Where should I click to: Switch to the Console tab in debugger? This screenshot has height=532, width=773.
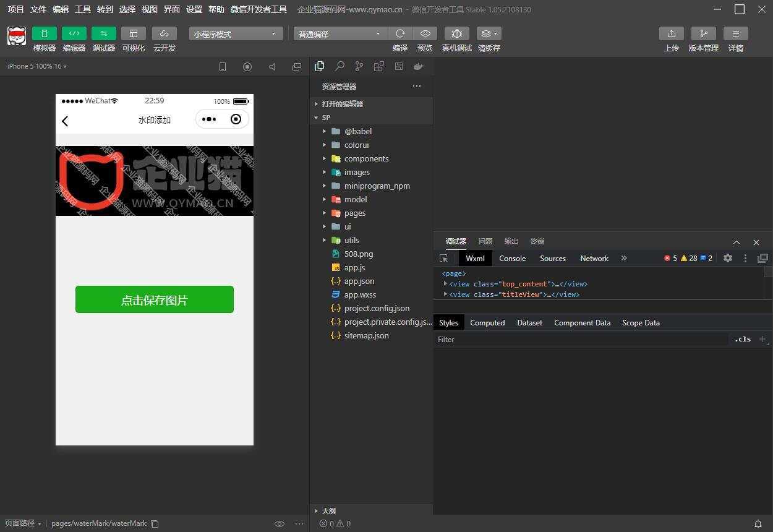pyautogui.click(x=512, y=258)
